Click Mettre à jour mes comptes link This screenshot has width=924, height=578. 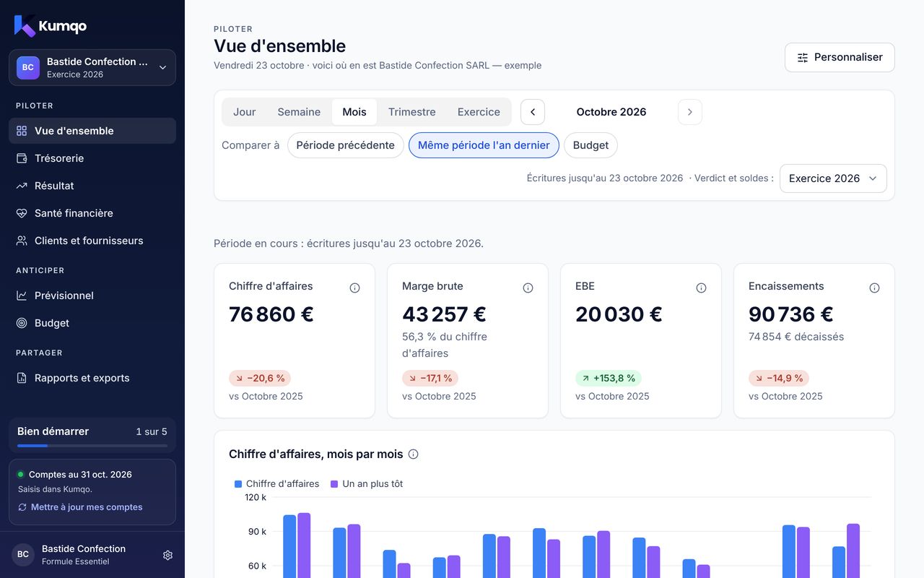click(80, 507)
